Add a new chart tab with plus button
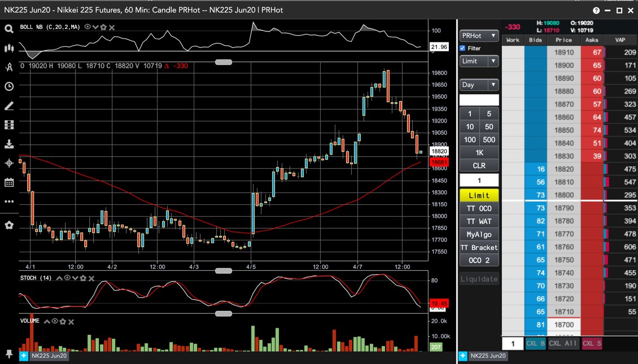 [24, 356]
